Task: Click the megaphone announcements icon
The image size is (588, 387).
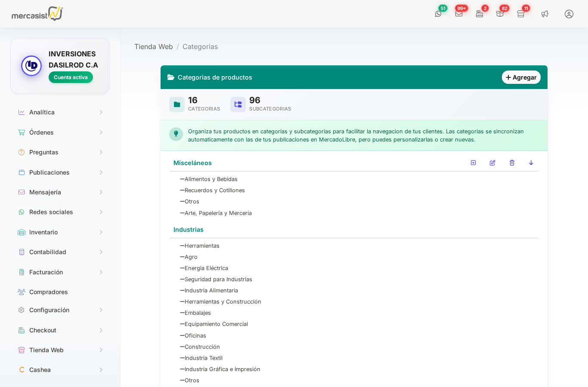Action: 545,14
